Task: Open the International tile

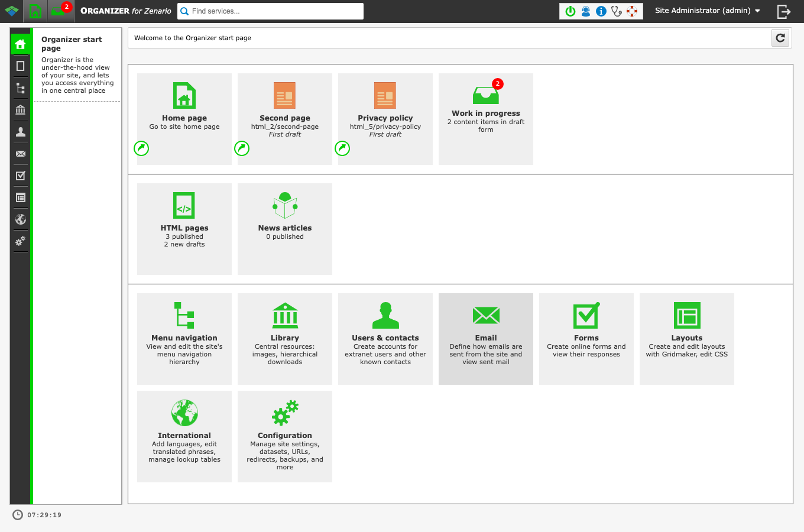Action: pos(184,436)
